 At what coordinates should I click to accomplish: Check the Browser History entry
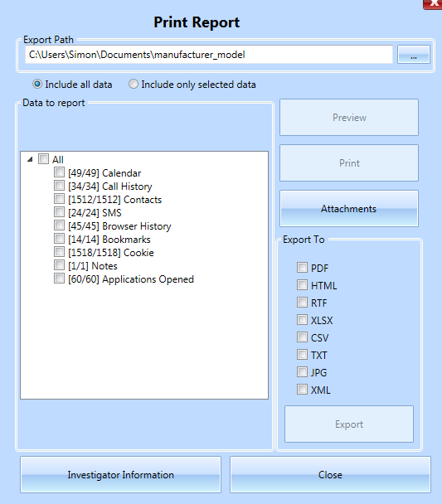pos(59,225)
